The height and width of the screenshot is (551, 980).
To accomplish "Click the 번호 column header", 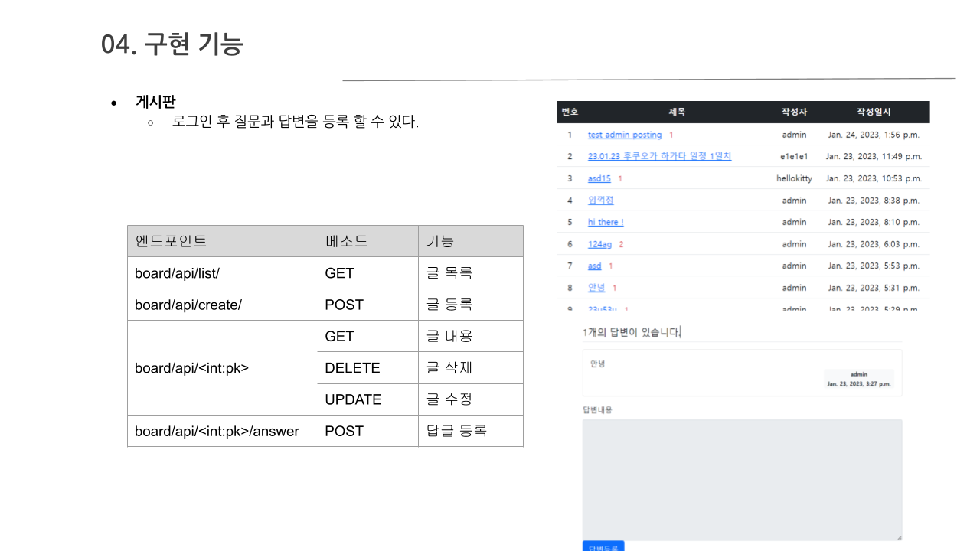I will 570,112.
